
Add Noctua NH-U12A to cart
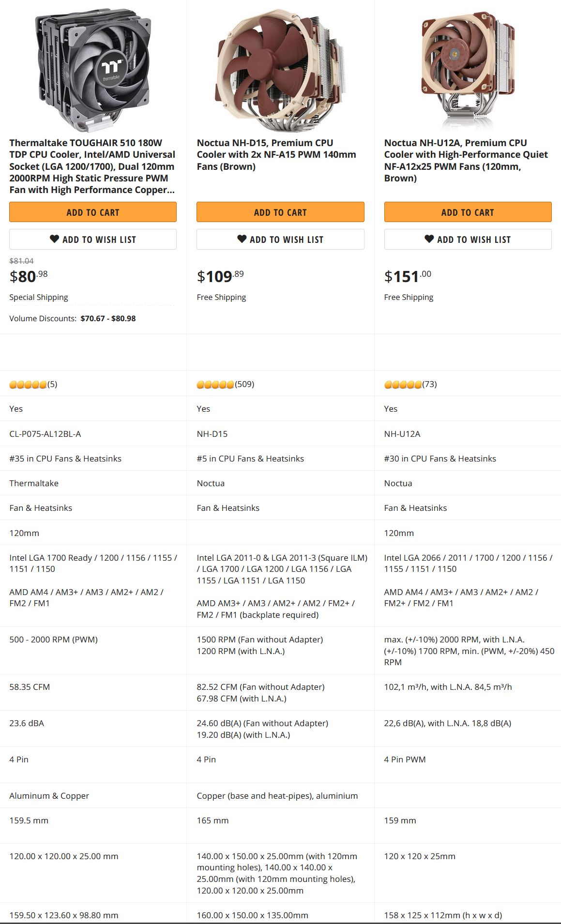click(x=468, y=212)
